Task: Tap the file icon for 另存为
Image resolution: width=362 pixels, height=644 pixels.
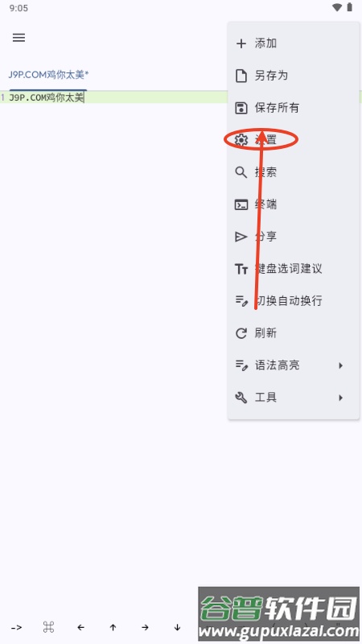Action: coord(241,76)
